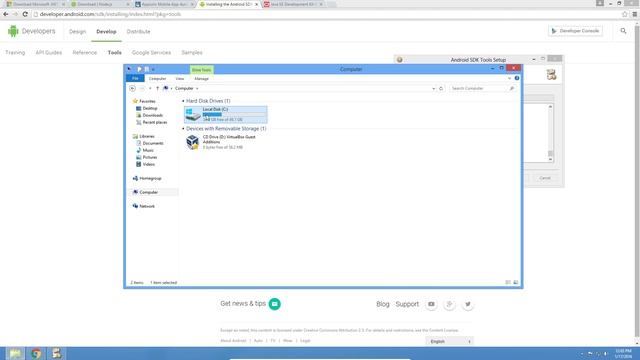Open Explorer help question mark
Viewport: 640px width, 360px height.
(x=517, y=78)
